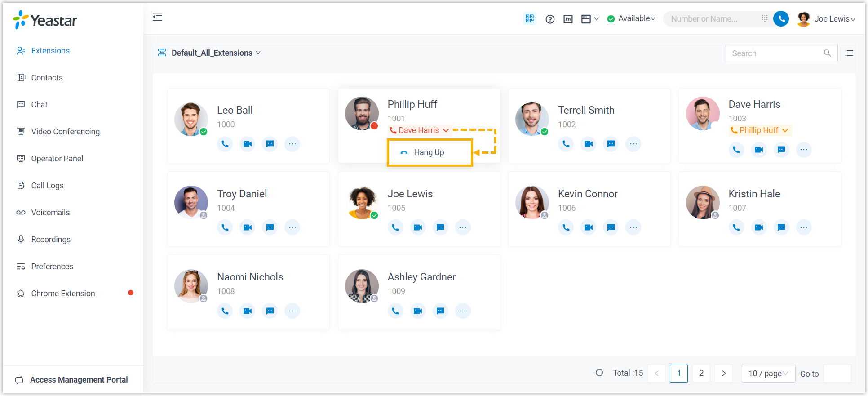
Task: Open the dial pad grid icon
Action: [x=765, y=18]
